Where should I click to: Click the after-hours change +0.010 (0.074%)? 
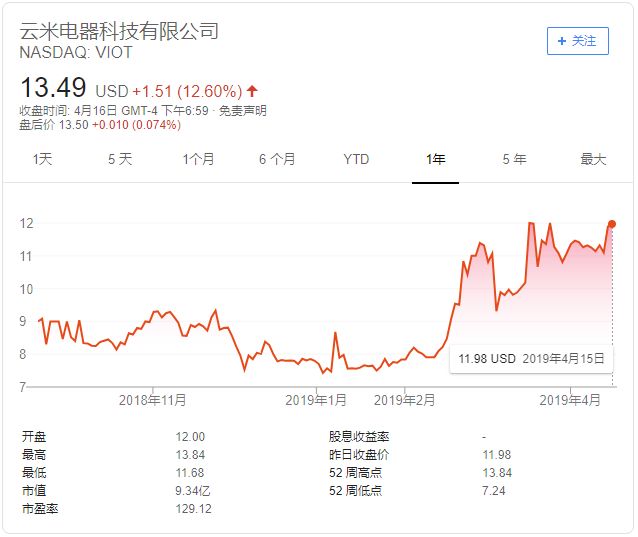tap(136, 125)
